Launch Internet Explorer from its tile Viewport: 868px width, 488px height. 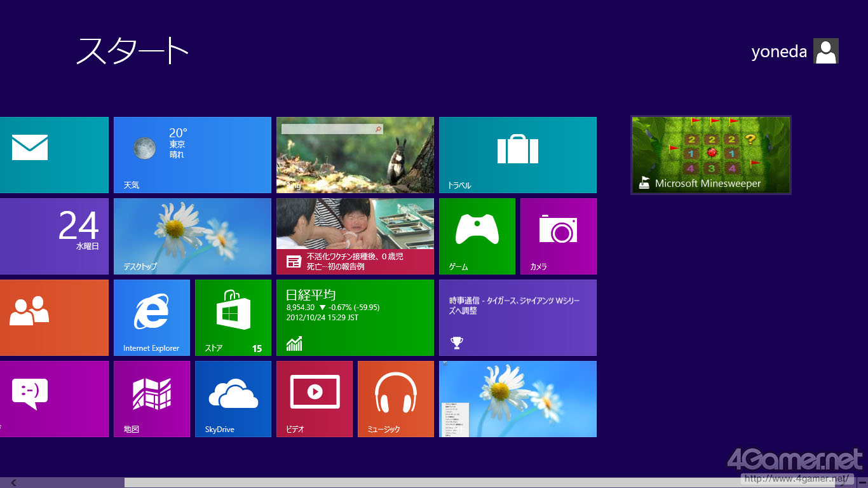coord(152,318)
